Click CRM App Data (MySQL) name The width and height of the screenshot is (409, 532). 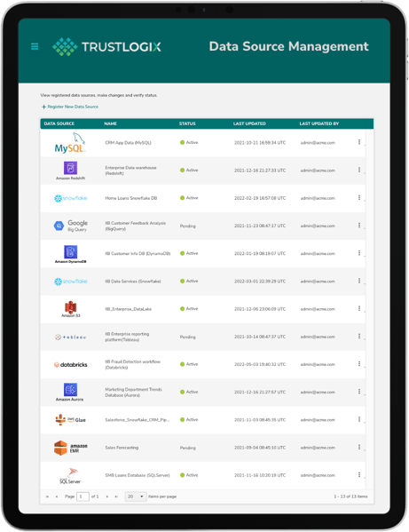pyautogui.click(x=128, y=143)
